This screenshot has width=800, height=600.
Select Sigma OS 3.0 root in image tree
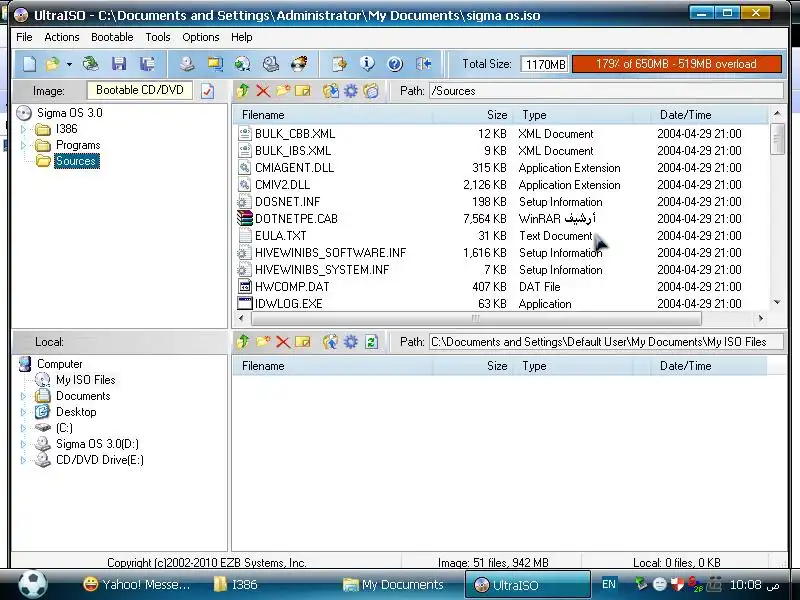[69, 113]
